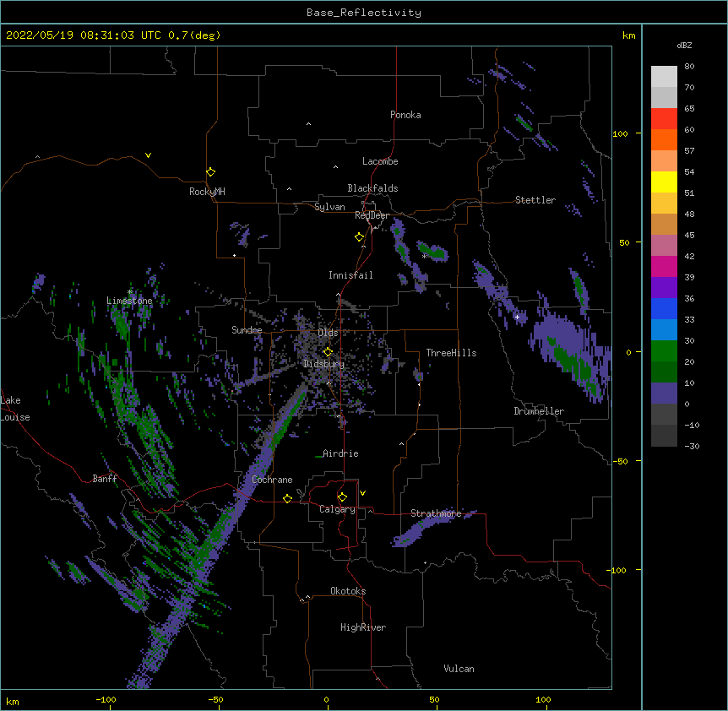The width and height of the screenshot is (728, 711).
Task: Click the -100 tick on bottom axis
Action: 106,699
